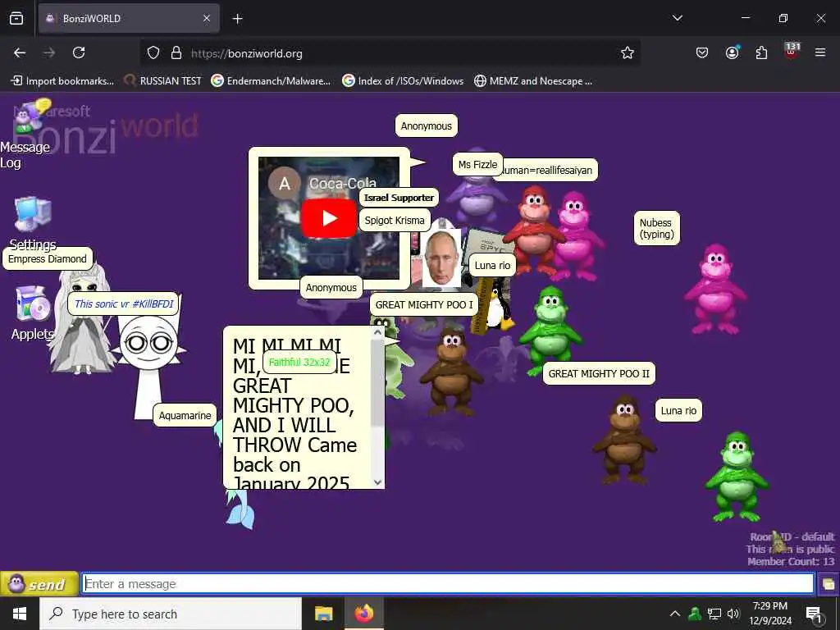This screenshot has height=630, width=840.
Task: Expand the list all tabs dropdown
Action: tap(678, 18)
